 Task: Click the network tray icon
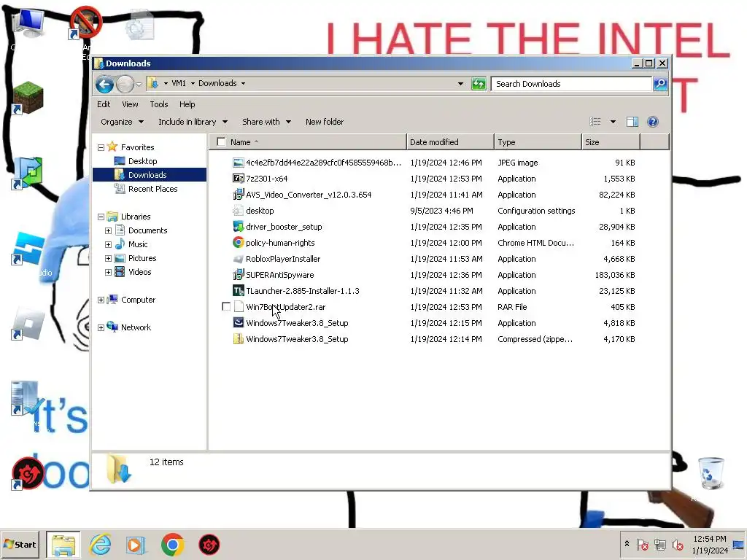659,544
